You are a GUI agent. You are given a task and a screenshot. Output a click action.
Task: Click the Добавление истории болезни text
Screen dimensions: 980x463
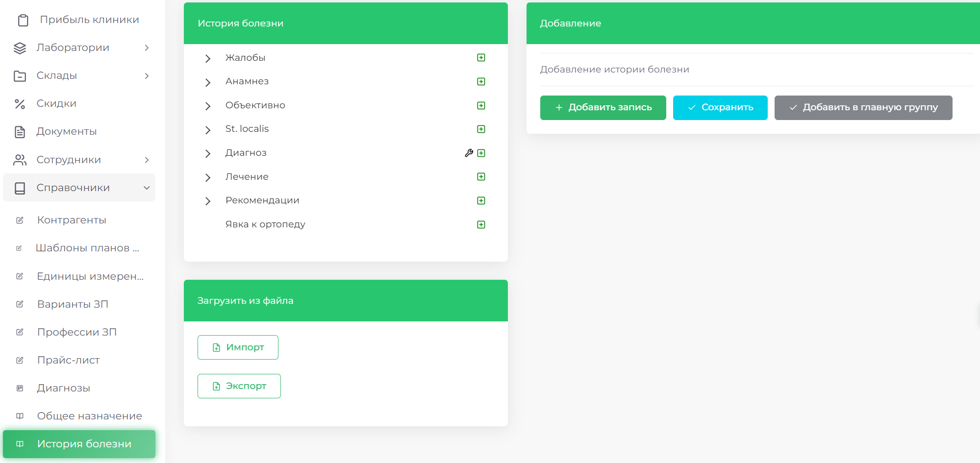point(614,70)
